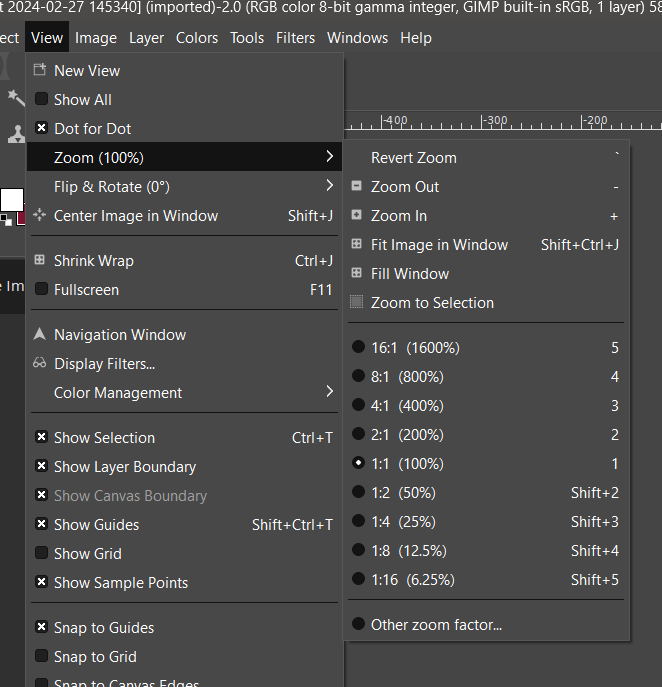Open Navigation Window via its icon

click(x=40, y=335)
